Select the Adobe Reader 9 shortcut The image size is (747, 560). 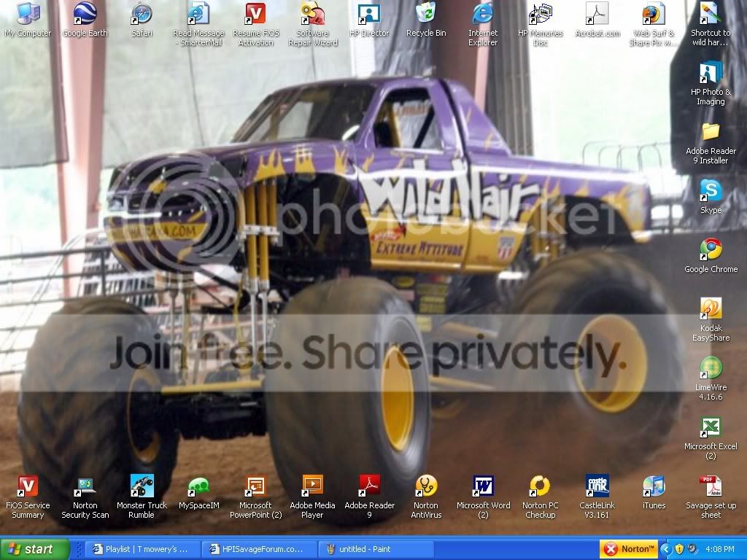pos(369,497)
